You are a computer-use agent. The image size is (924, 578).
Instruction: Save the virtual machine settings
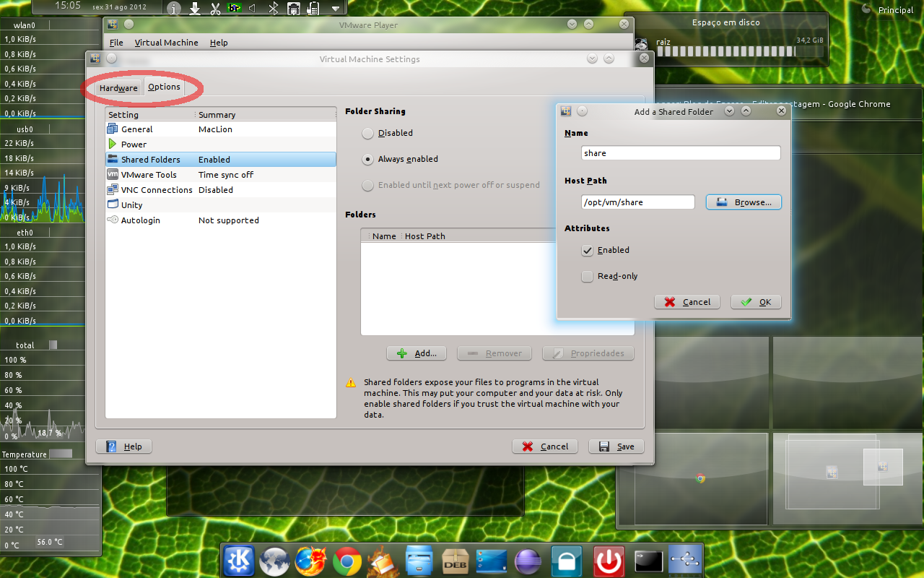616,447
